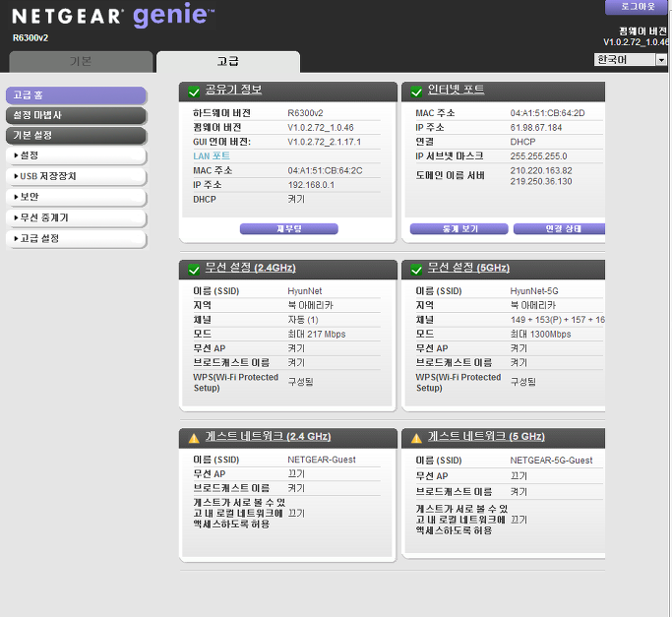Click the LAN 포트 label
Screen dimensions: 672x617
(212, 156)
